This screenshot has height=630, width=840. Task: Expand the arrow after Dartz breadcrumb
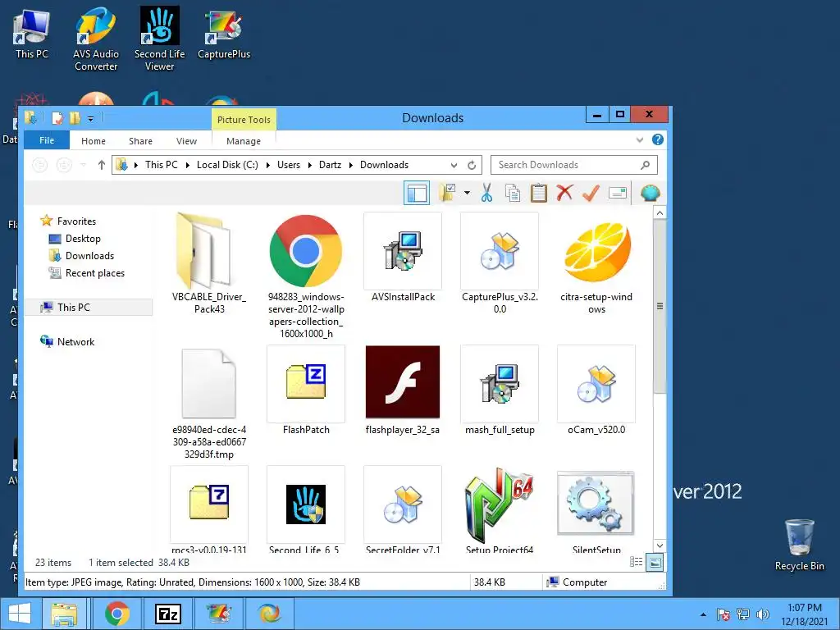click(x=351, y=165)
